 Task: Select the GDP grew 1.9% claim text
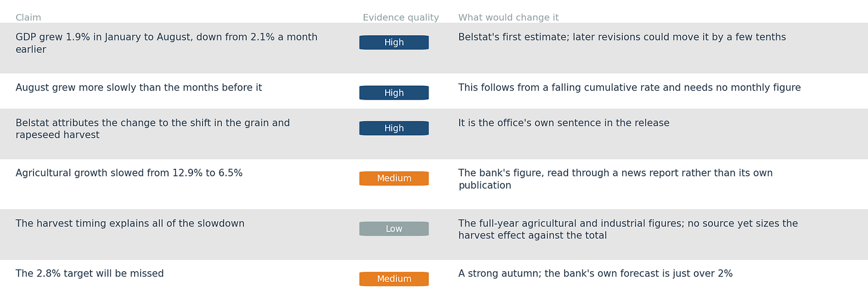(166, 44)
